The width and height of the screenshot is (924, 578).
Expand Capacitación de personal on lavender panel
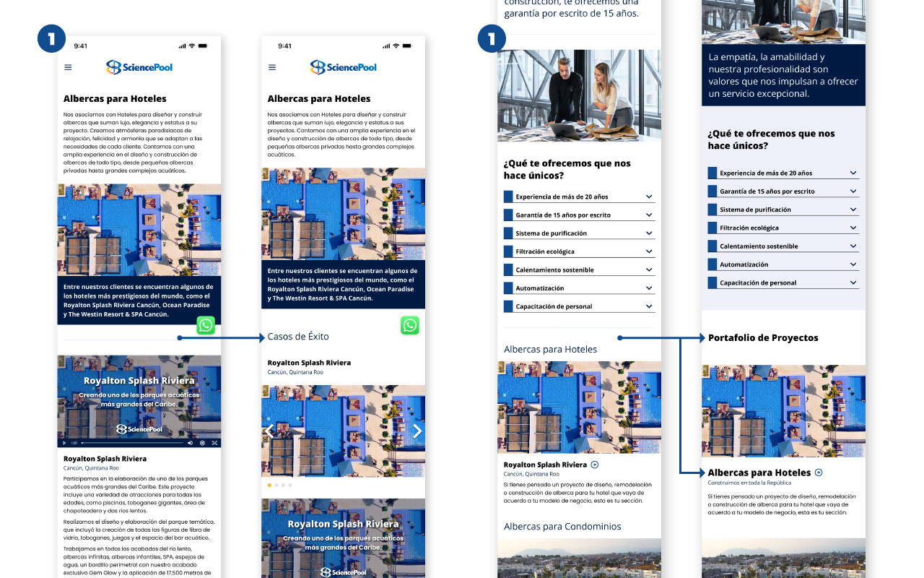pos(783,282)
